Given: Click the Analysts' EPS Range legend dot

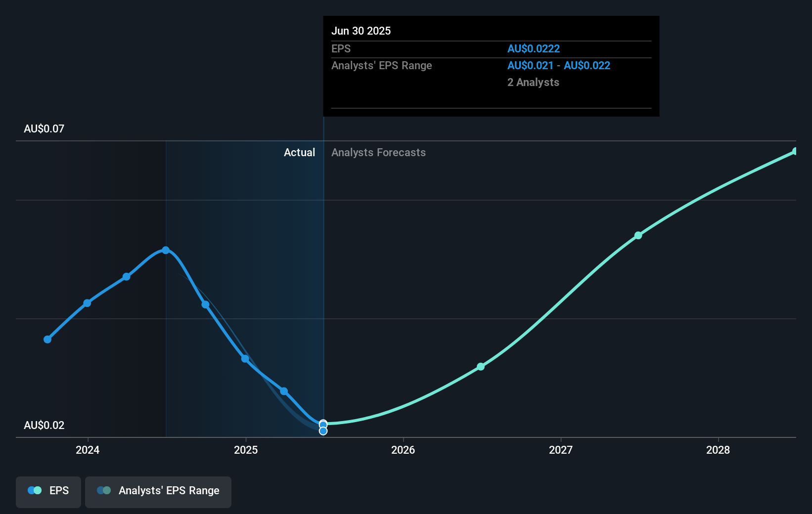Looking at the screenshot, I should [104, 490].
